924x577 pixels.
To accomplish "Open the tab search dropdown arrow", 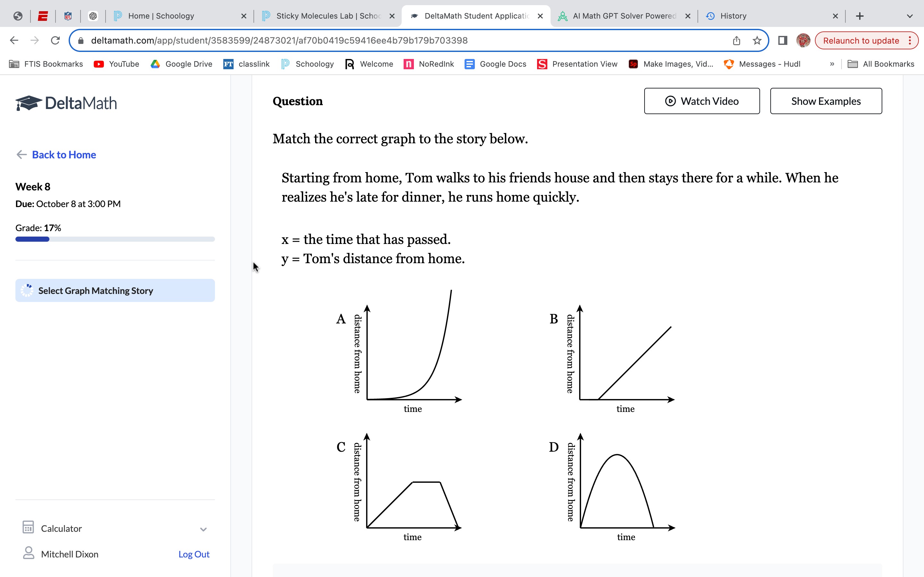I will (910, 16).
